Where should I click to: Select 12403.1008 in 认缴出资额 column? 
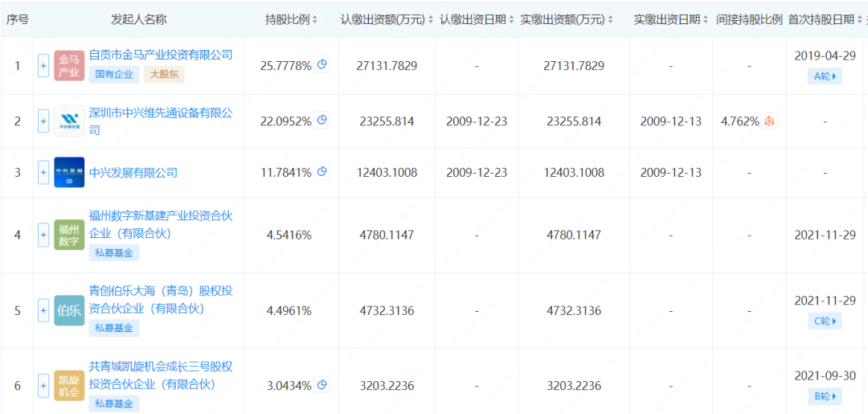click(387, 173)
